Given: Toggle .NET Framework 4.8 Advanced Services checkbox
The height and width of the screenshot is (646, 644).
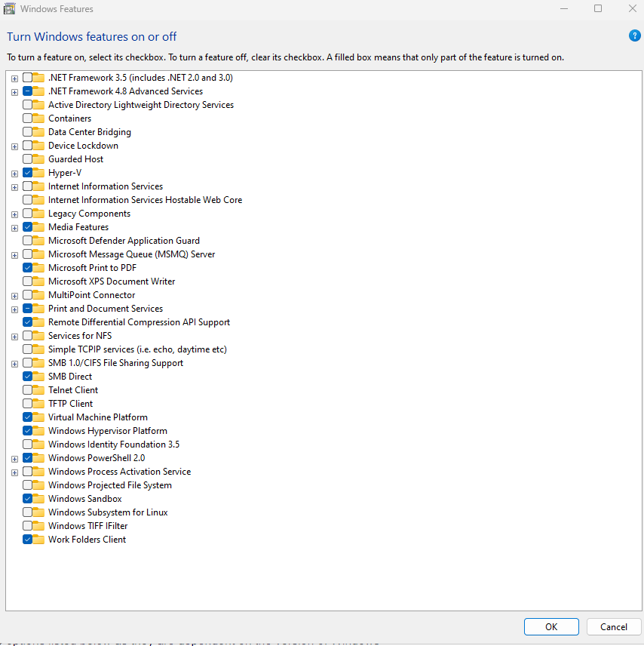Looking at the screenshot, I should click(28, 91).
